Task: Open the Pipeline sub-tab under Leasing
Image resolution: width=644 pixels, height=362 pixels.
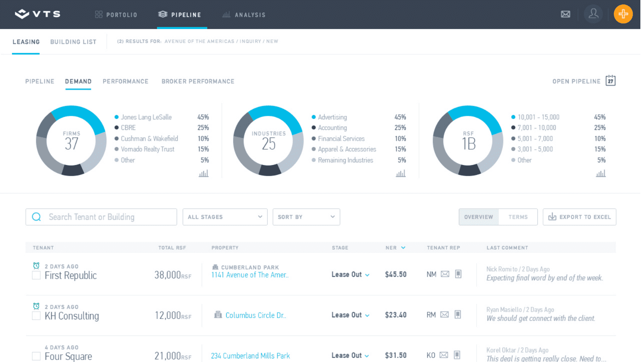Action: (40, 81)
